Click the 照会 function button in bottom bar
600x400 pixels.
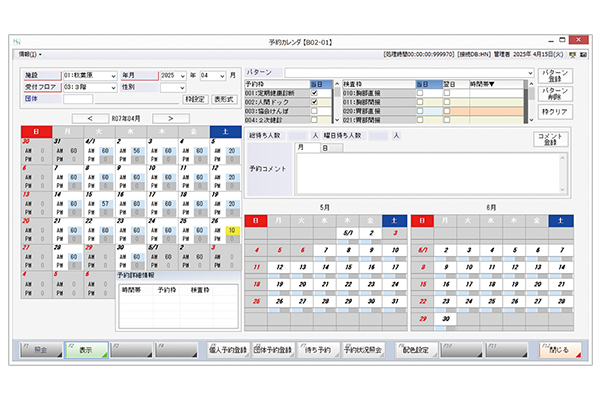39,351
